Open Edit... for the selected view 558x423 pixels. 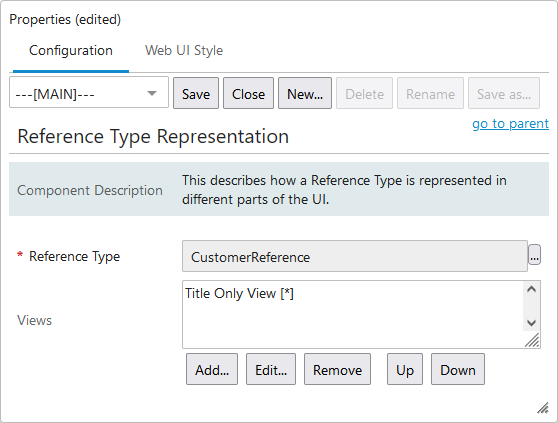271,369
